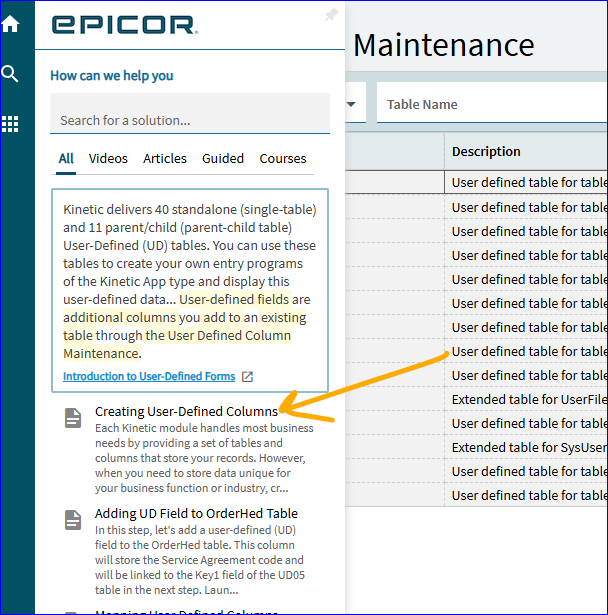Select first User defined table row
The height and width of the screenshot is (615, 608).
476,182
